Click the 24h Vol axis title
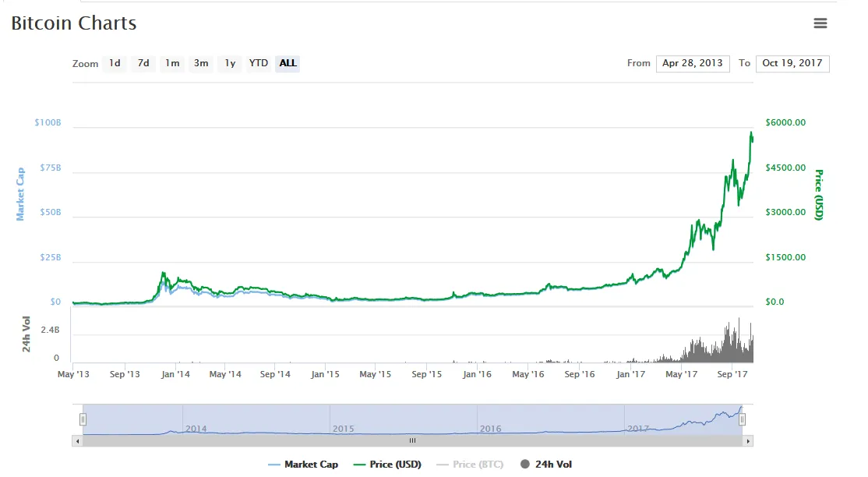This screenshot has width=868, height=477. [x=26, y=334]
